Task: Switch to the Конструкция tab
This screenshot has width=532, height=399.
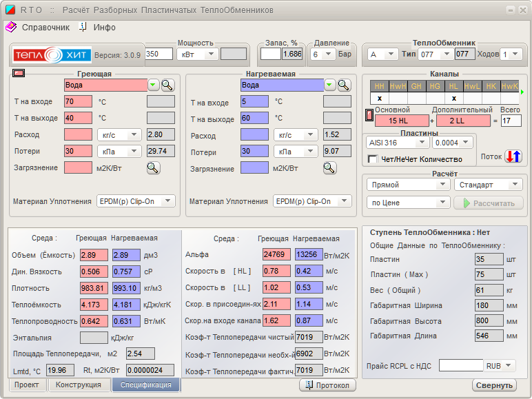Action: tap(79, 385)
